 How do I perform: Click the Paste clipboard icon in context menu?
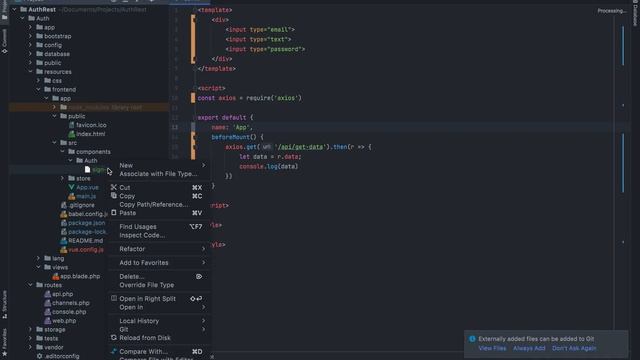point(114,213)
